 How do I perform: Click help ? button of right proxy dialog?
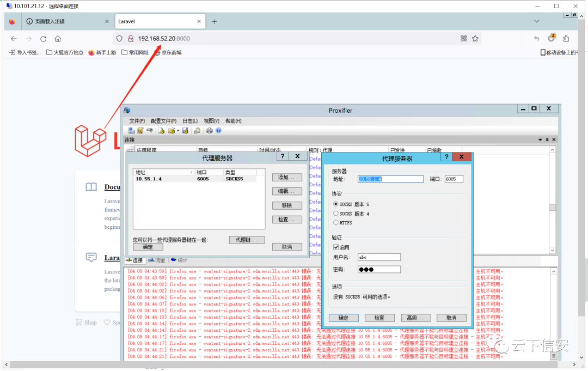(446, 157)
